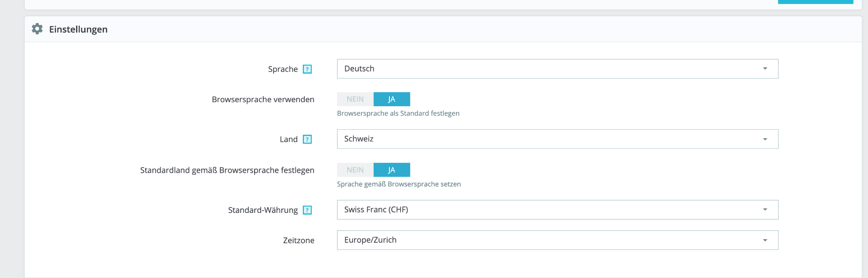868x278 pixels.
Task: Click the Browsersprache verwenden label
Action: (263, 99)
